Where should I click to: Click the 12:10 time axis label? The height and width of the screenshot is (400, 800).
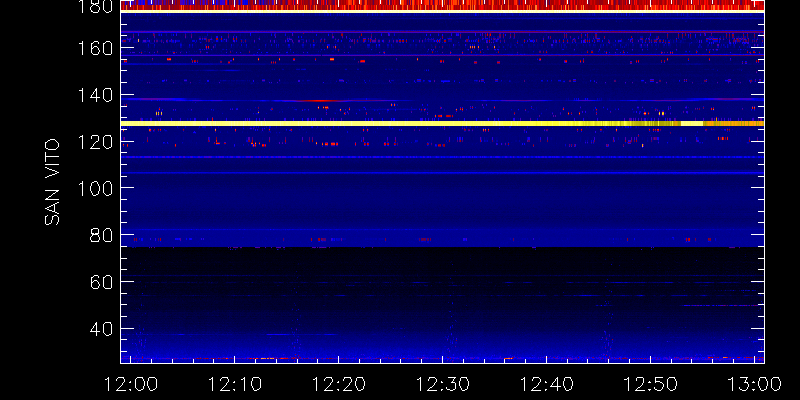tap(234, 384)
